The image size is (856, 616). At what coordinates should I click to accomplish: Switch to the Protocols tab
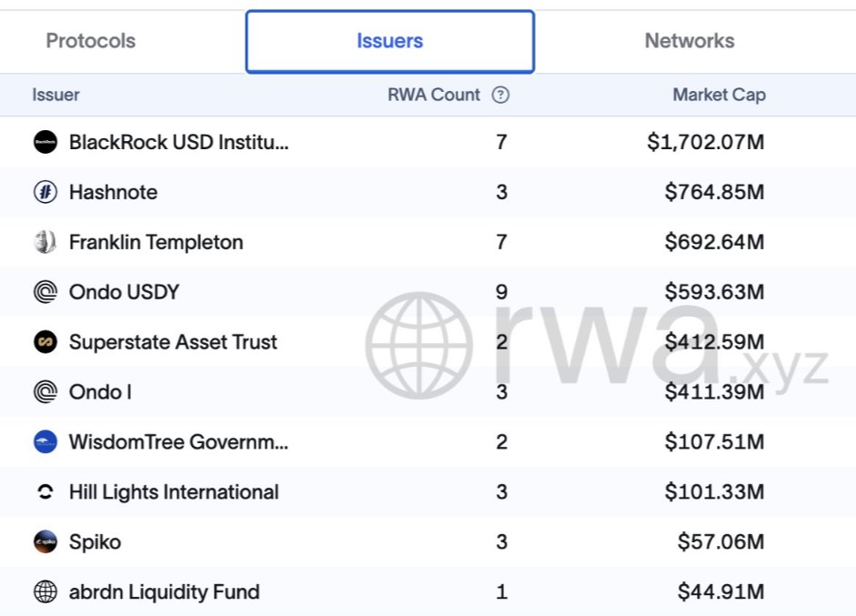90,41
